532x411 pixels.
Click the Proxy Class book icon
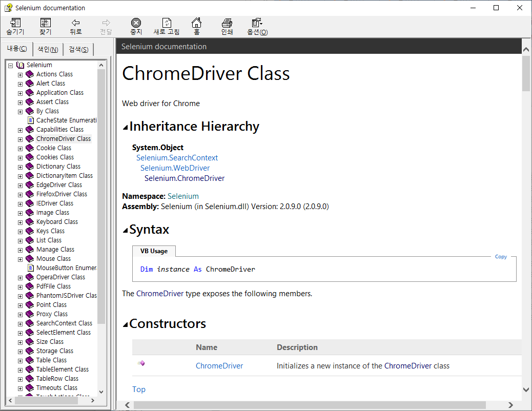pos(30,314)
